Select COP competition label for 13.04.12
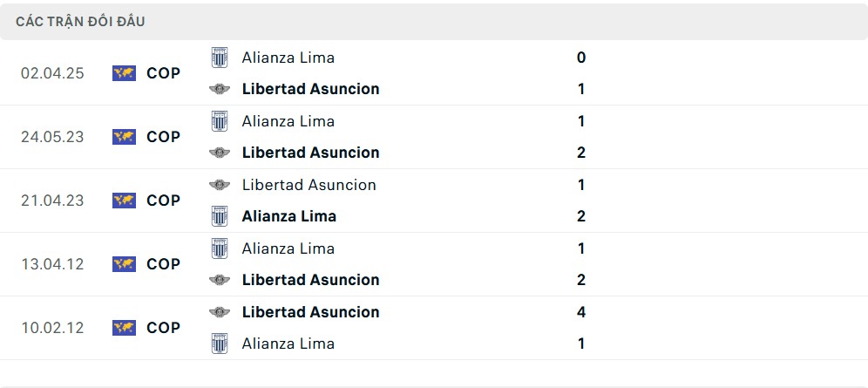This screenshot has height=388, width=868. click(163, 264)
